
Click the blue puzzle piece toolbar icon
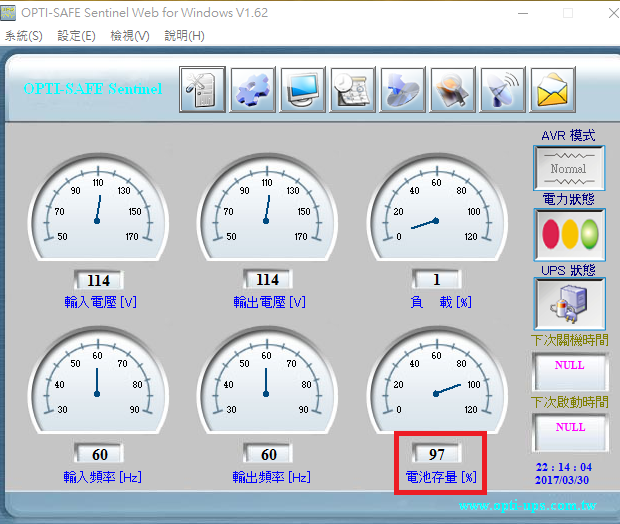252,89
